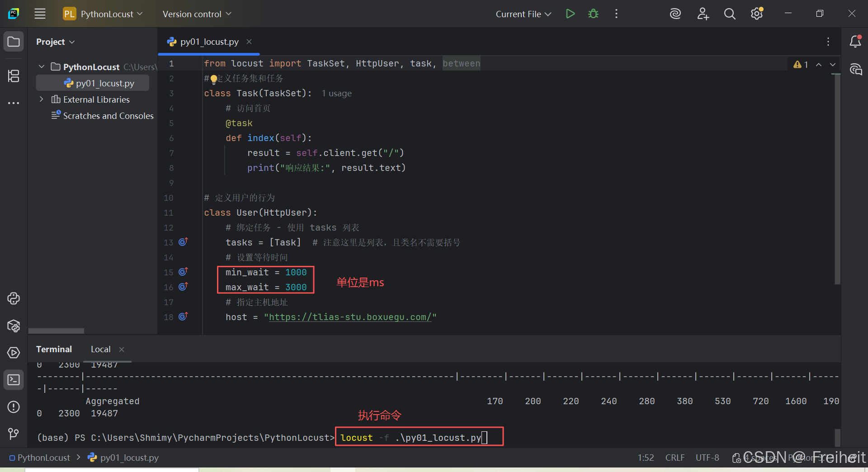
Task: Open the Notifications bell
Action: (855, 42)
